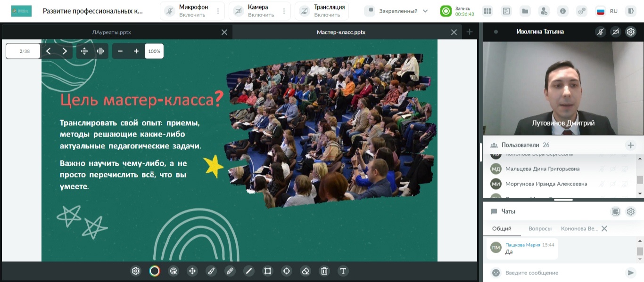Zoom out with the minus button
The width and height of the screenshot is (644, 282).
click(x=120, y=51)
